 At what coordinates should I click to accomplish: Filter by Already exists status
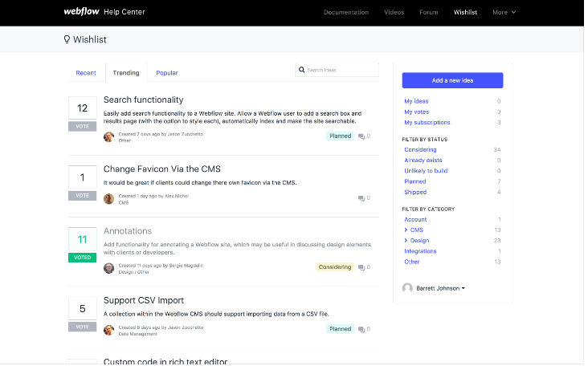423,161
